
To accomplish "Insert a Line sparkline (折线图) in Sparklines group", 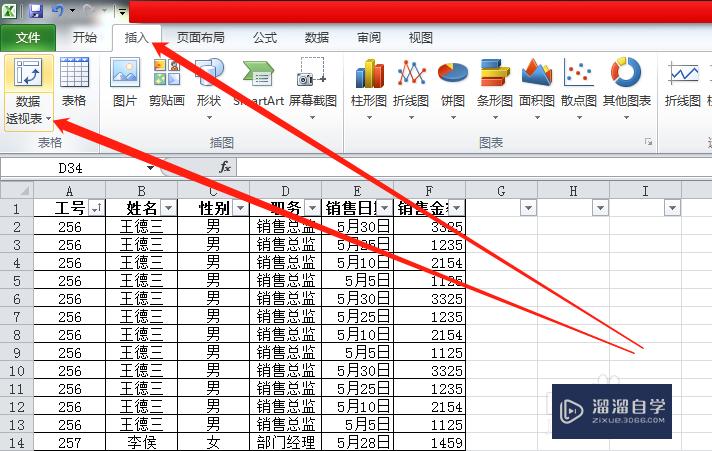I will (682, 82).
